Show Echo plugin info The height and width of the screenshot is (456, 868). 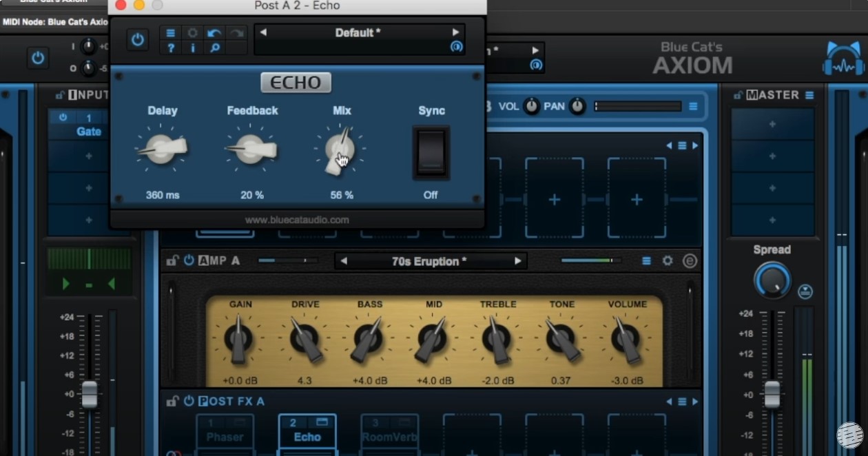point(192,48)
